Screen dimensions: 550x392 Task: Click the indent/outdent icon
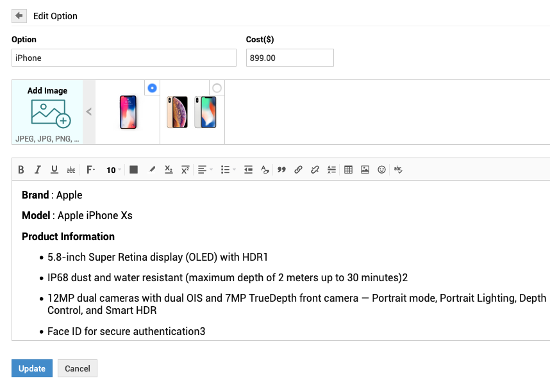(248, 170)
